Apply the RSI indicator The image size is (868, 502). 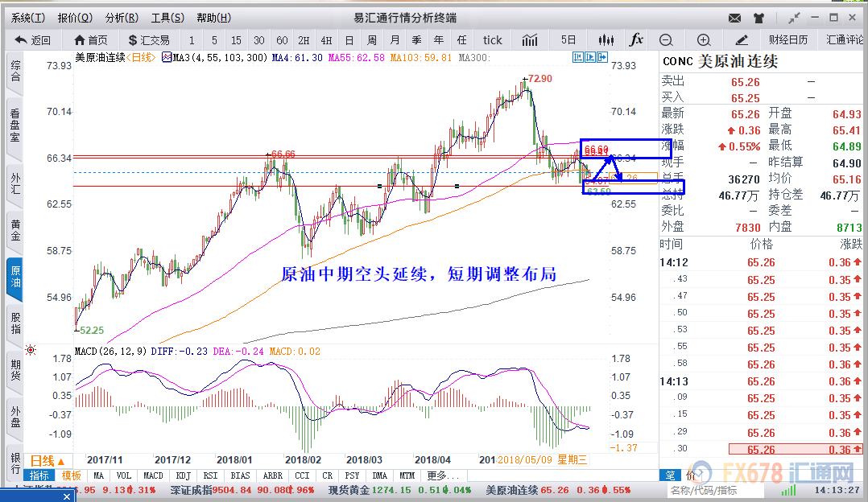210,475
